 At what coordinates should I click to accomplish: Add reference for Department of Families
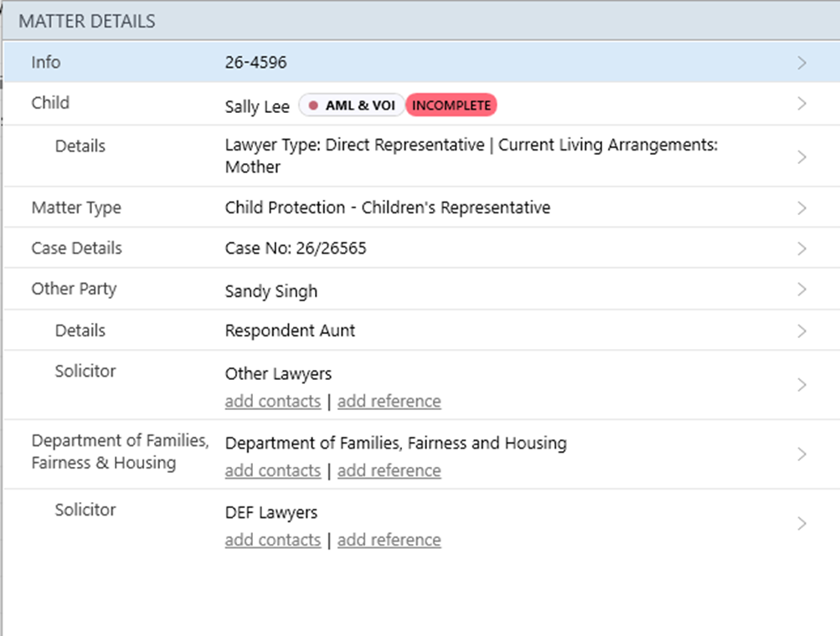tap(389, 471)
